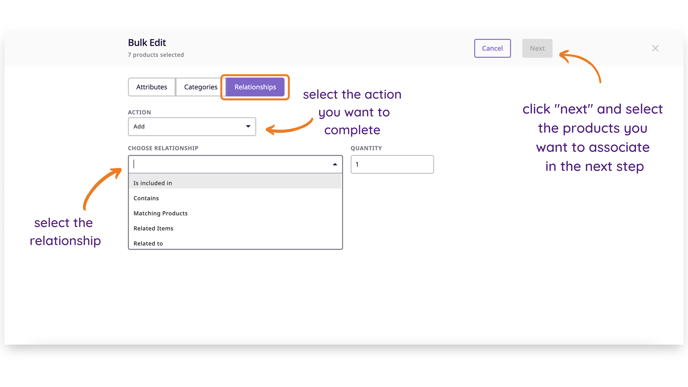Viewport: 688px width, 387px height.
Task: Click the Cancel button
Action: 492,48
